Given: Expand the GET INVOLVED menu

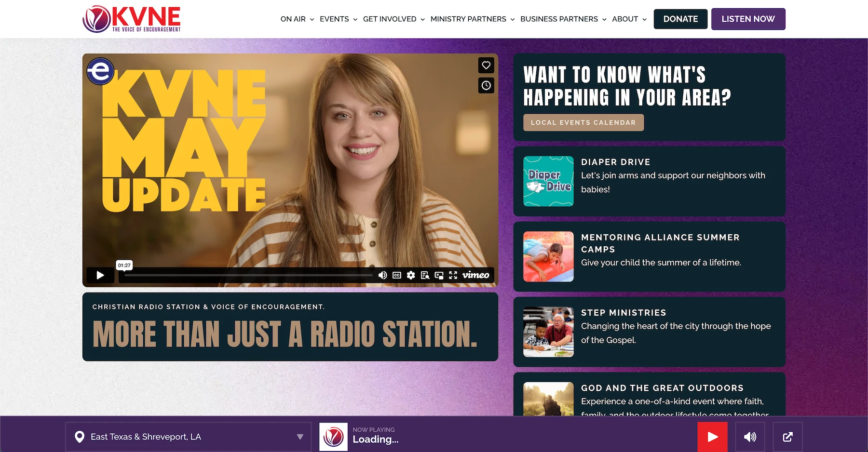Looking at the screenshot, I should click(394, 19).
